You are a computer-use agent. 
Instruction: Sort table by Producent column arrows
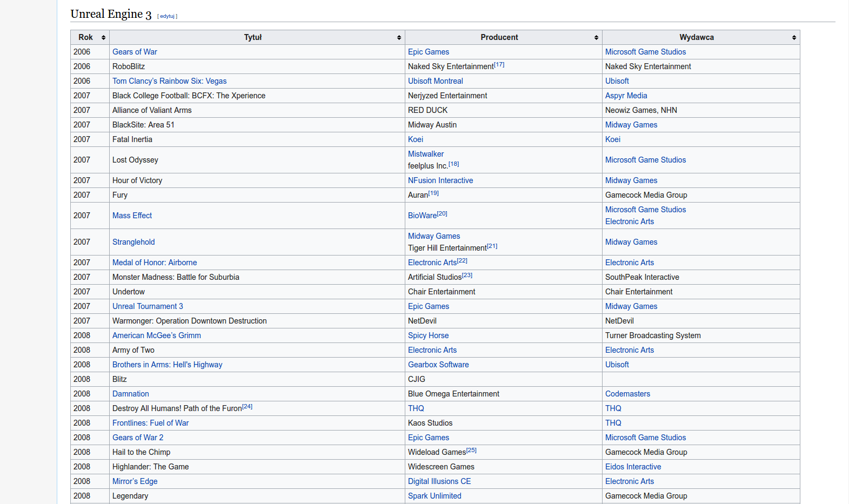(596, 37)
